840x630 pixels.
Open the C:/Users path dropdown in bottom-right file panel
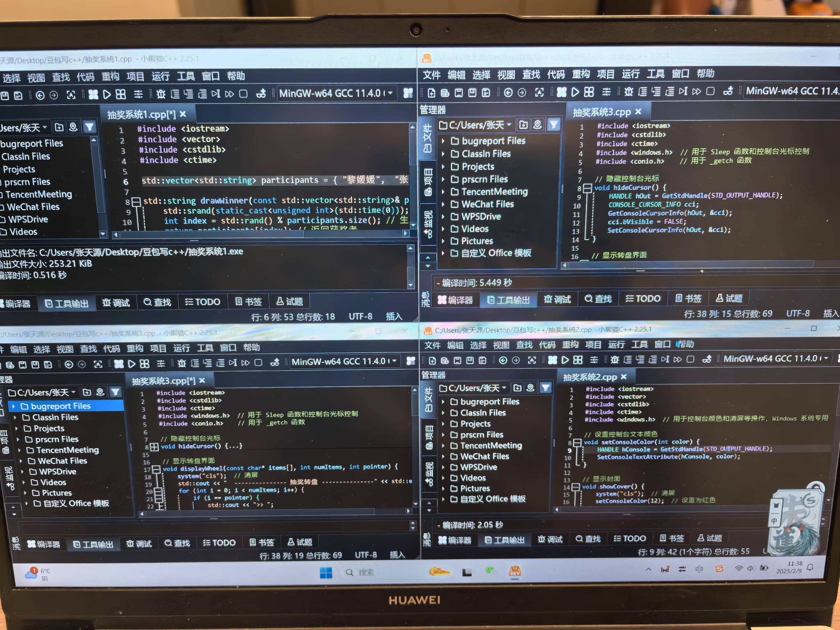coord(504,388)
